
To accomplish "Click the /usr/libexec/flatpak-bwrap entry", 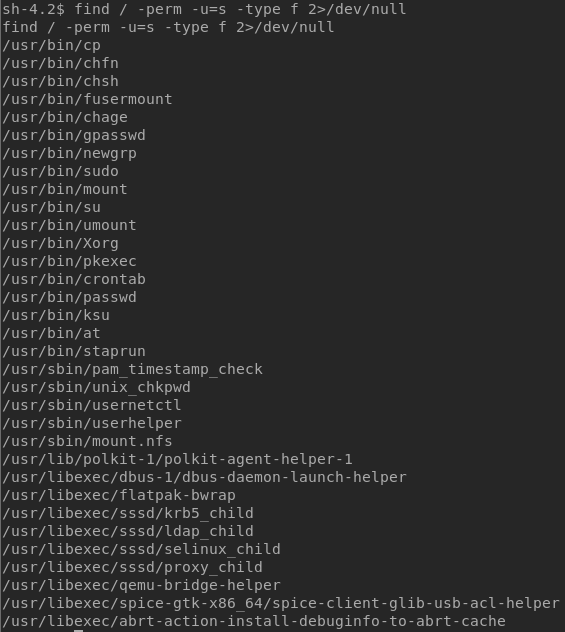I will (119, 495).
